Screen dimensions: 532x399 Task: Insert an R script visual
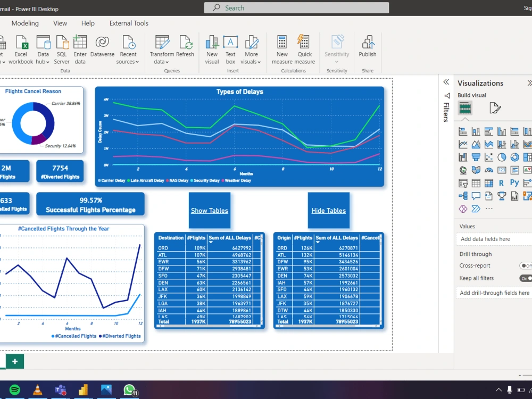pos(502,182)
